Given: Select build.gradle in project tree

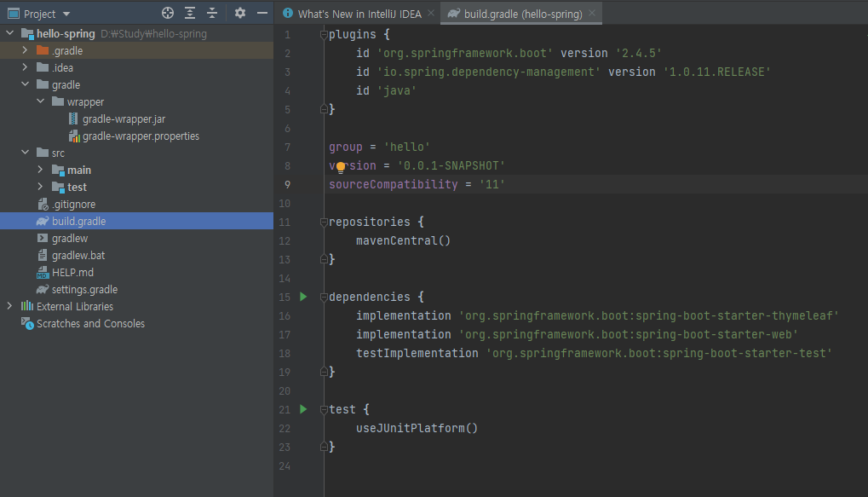Looking at the screenshot, I should click(x=137, y=221).
